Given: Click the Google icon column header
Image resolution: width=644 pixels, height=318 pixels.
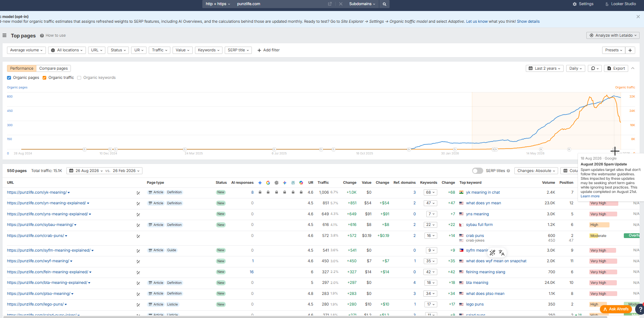Looking at the screenshot, I should coord(268,183).
